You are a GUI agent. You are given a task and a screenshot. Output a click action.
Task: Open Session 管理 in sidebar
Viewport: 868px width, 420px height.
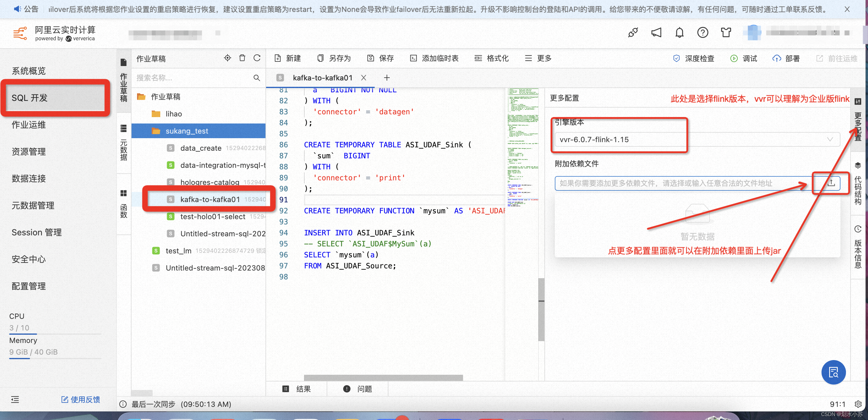tap(37, 232)
